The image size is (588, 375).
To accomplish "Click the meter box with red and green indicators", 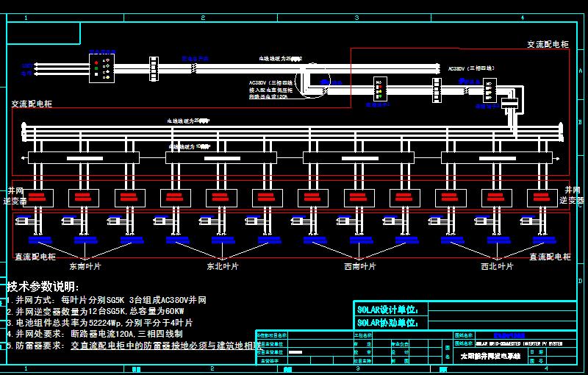I will click(x=101, y=68).
